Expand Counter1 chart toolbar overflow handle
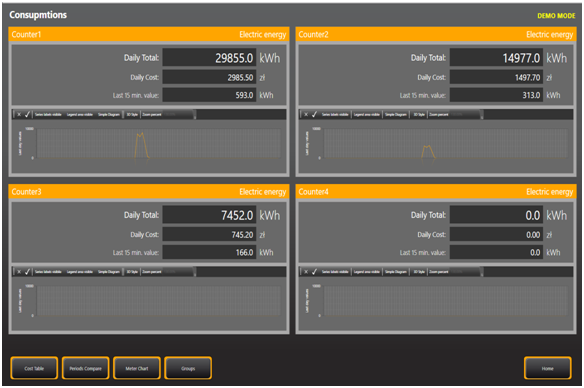Viewport: 584px width, 388px height. point(195,115)
